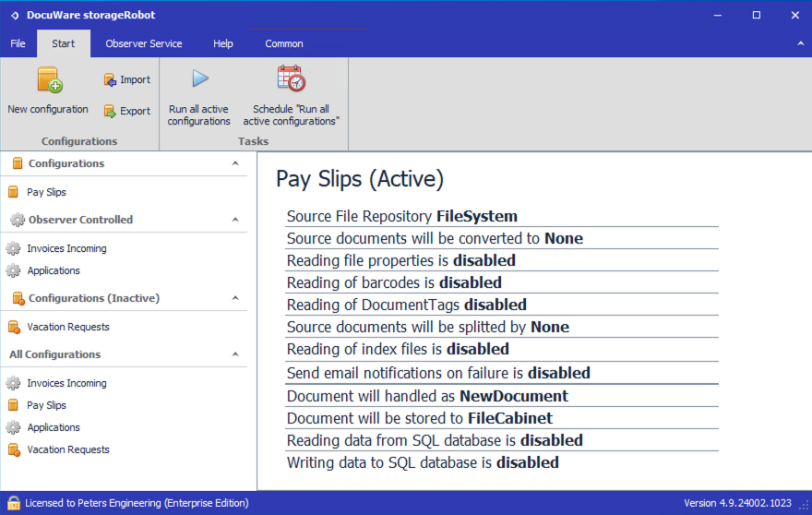Select Applications under Observer Controlled
Image resolution: width=812 pixels, height=515 pixels.
[x=54, y=270]
